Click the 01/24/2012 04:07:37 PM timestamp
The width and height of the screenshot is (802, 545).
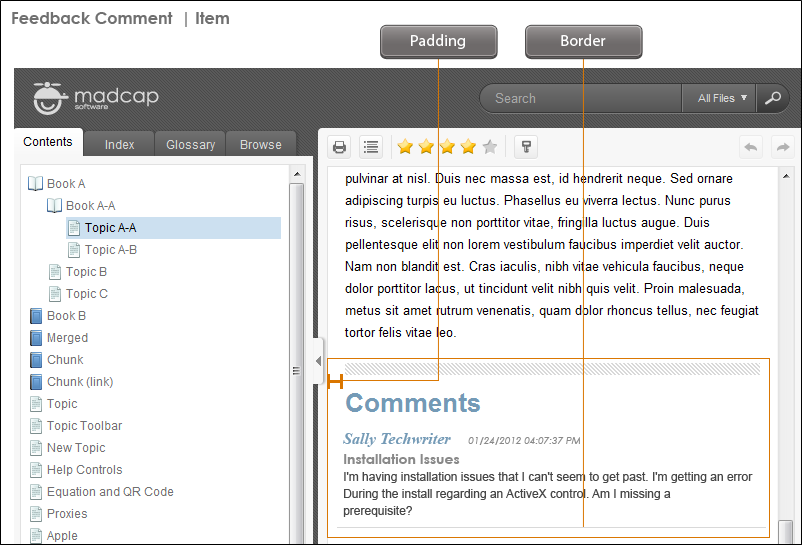tap(524, 441)
